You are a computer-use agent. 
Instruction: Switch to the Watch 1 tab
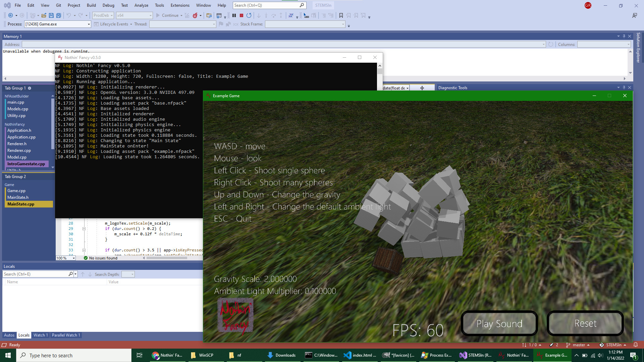(x=41, y=335)
